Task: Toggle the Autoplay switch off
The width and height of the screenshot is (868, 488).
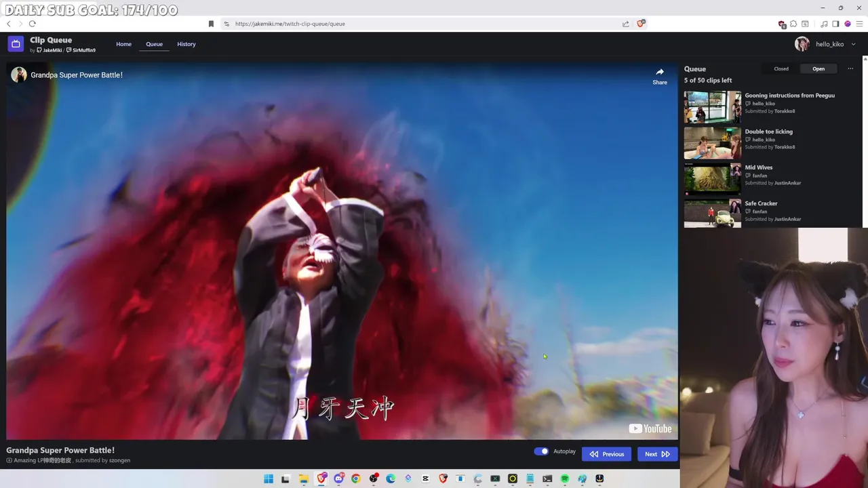Action: pyautogui.click(x=541, y=451)
